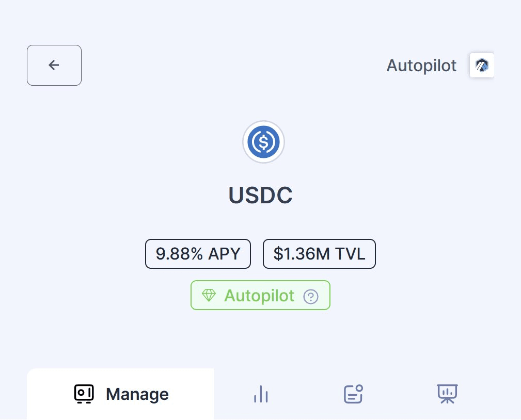Click the 9.88% percentage value
This screenshot has width=521, height=420.
[179, 254]
